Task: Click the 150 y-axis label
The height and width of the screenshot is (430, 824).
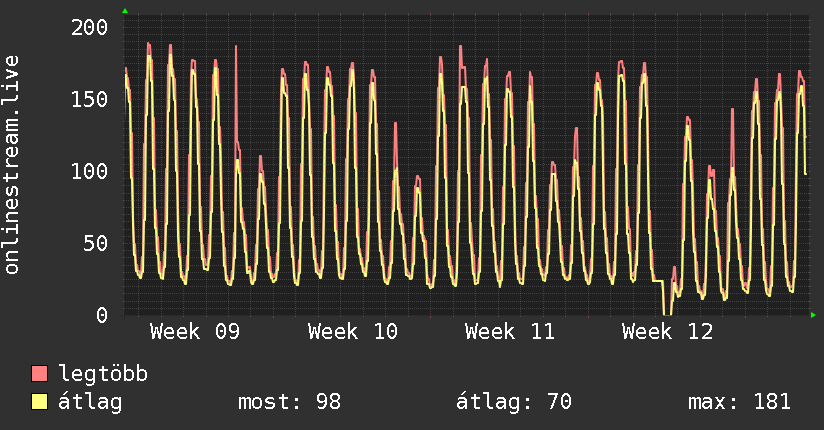Action: coord(89,99)
